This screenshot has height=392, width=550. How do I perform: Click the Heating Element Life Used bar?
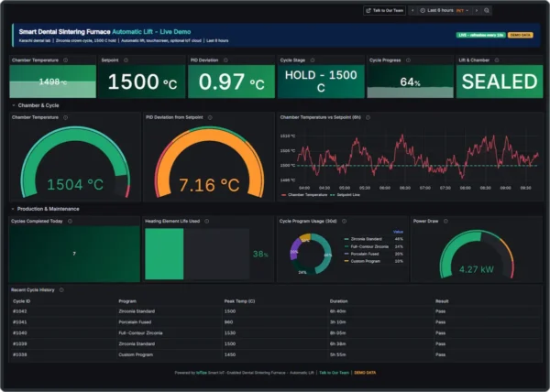tap(197, 254)
